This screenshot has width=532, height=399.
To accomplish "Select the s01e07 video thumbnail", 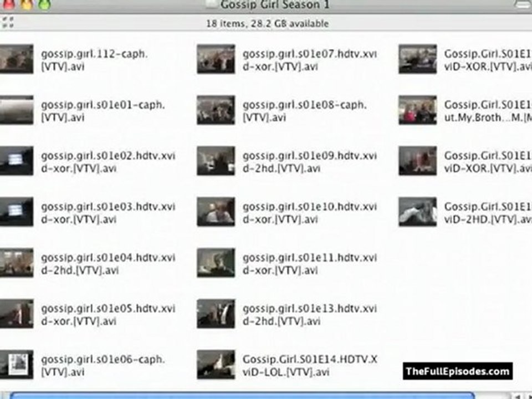I will [216, 59].
